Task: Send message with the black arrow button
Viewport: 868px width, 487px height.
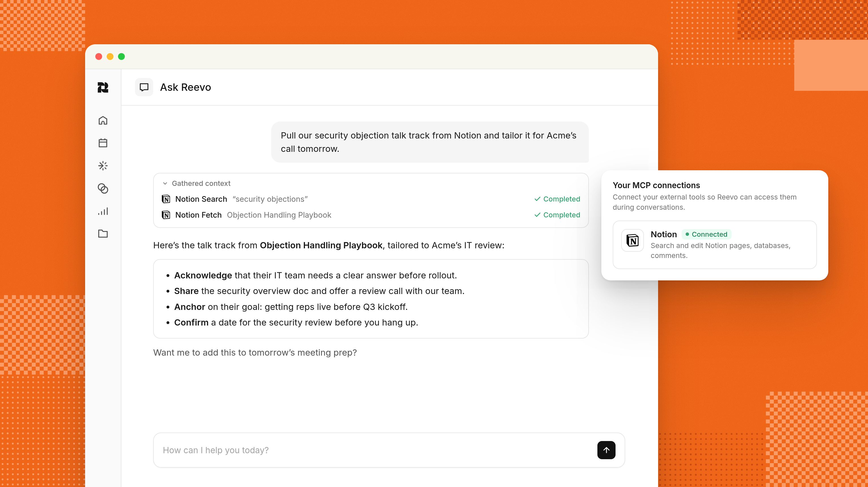Action: tap(606, 450)
